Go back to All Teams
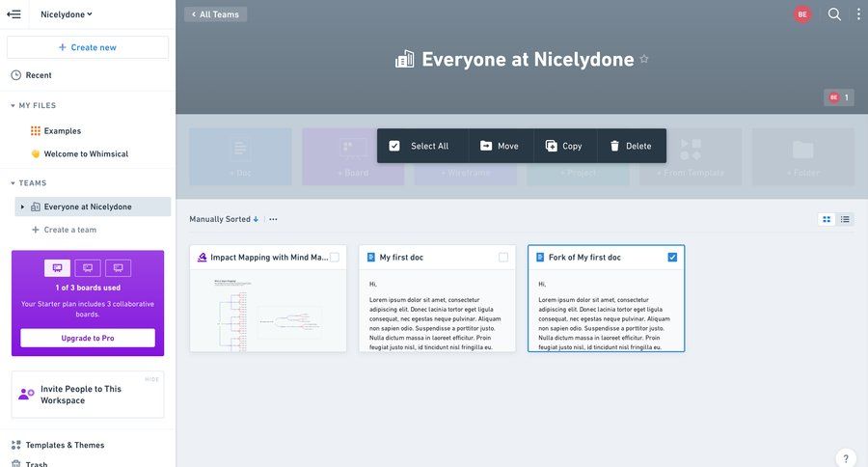This screenshot has width=868, height=467. [215, 14]
